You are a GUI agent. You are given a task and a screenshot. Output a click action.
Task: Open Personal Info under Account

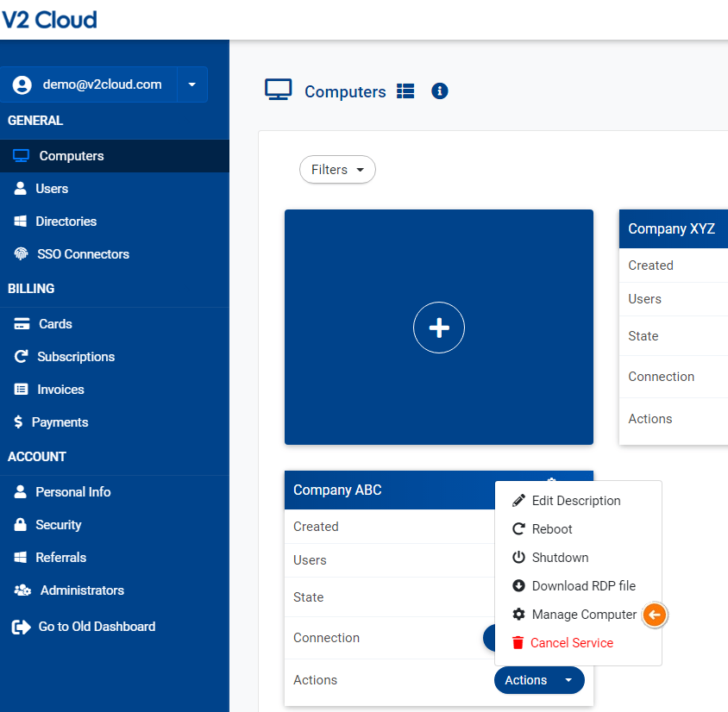click(115, 491)
